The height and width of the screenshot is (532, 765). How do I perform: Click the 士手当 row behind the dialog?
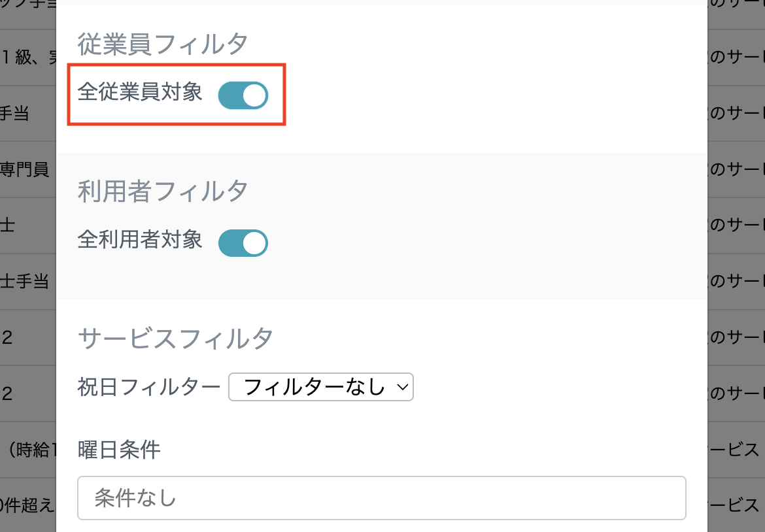click(26, 280)
